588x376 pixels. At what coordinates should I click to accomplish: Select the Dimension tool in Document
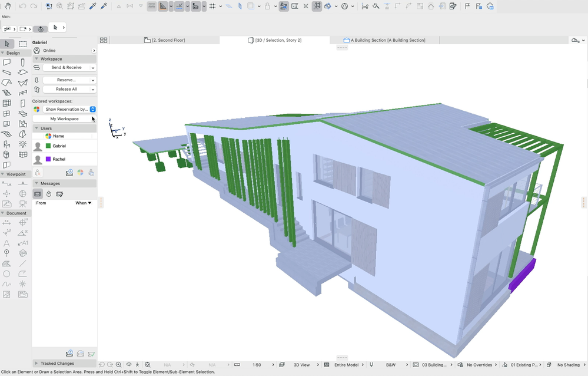[x=6, y=222]
